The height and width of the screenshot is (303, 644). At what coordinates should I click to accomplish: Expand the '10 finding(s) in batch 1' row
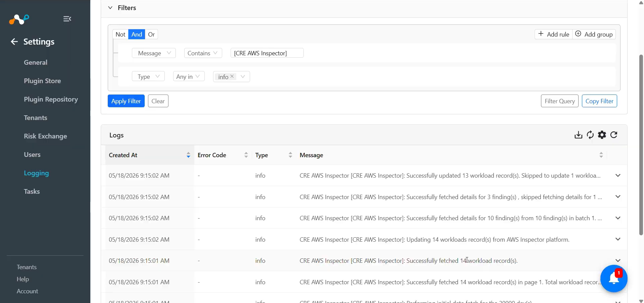pos(618,218)
